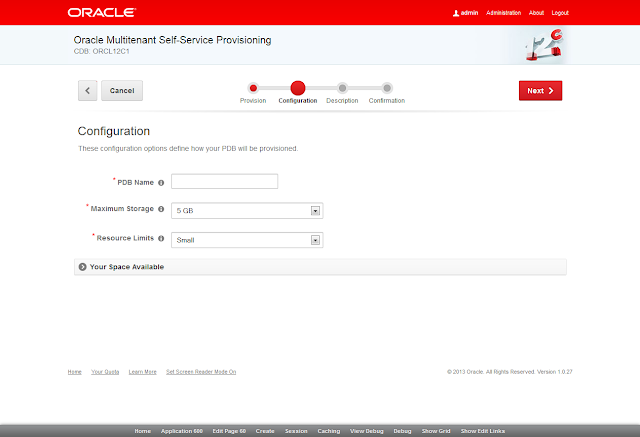
Task: Click Caching in developer toolbar
Action: tap(329, 431)
